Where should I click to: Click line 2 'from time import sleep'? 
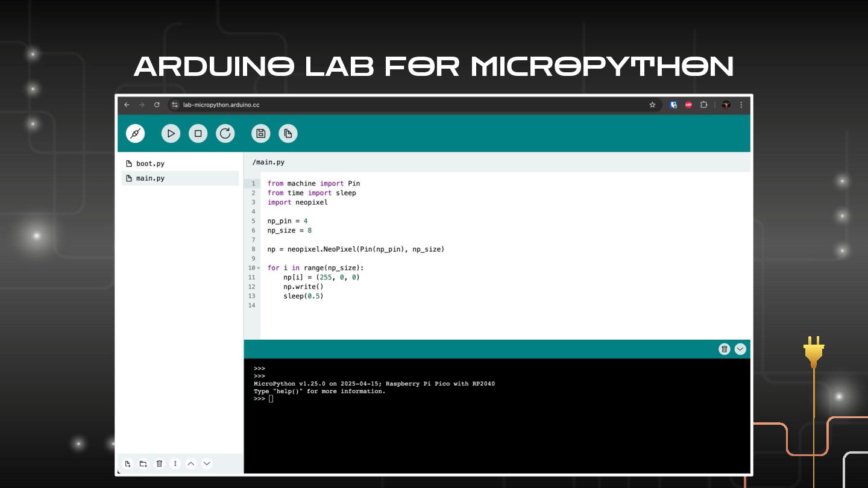point(312,193)
